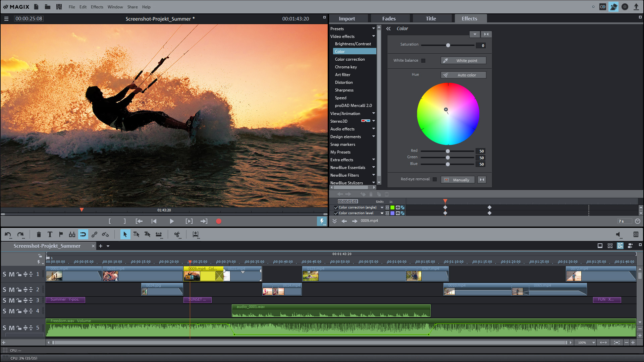Open the Color effect dropdown arrow button
The image size is (644, 362).
pos(475,34)
